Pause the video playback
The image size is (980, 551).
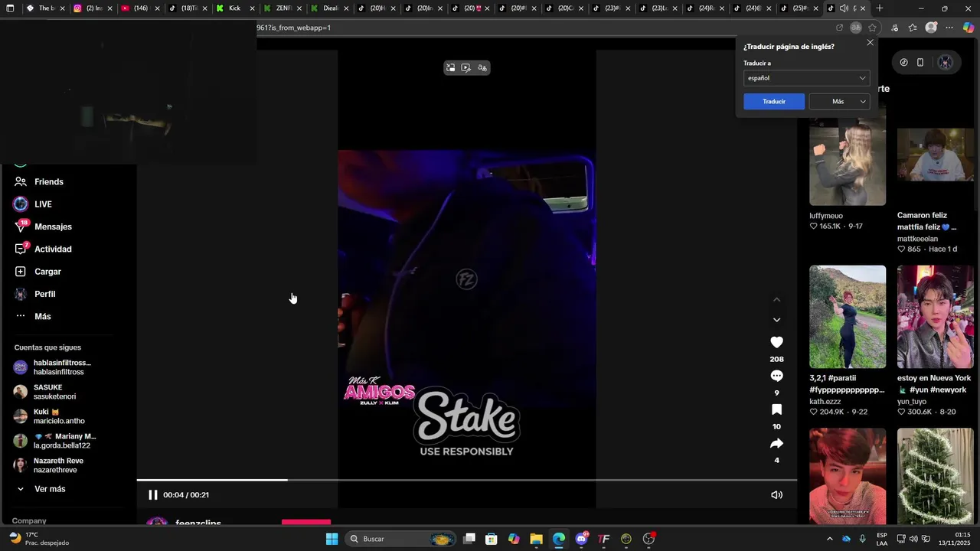(x=152, y=495)
